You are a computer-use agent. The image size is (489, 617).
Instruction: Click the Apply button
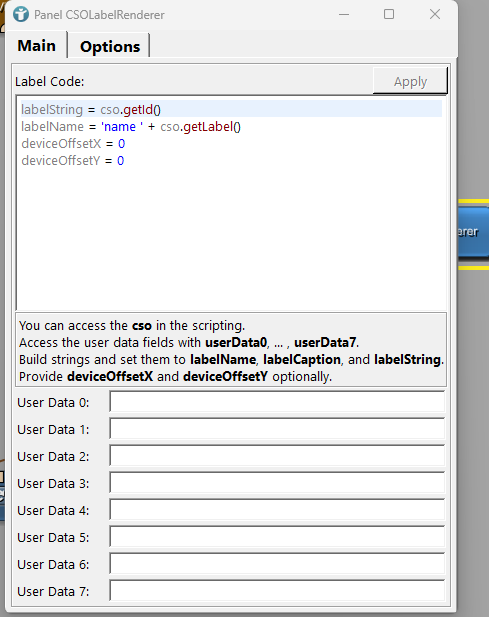tap(410, 81)
